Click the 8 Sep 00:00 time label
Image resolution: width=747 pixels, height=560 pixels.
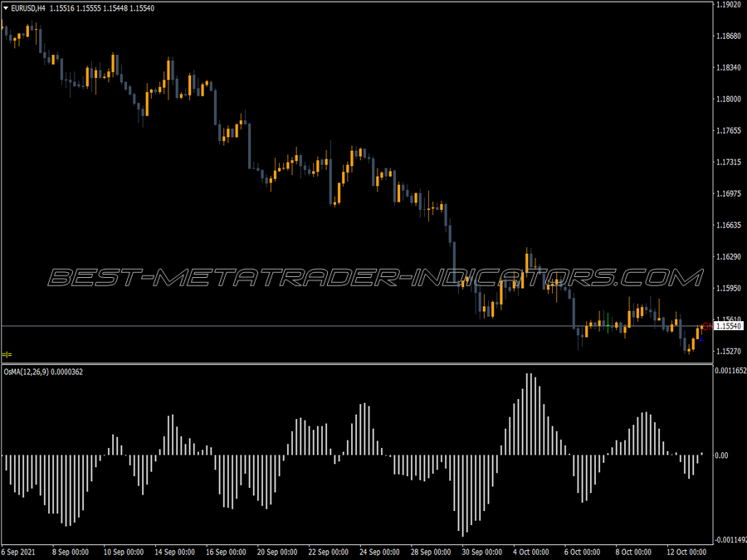pyautogui.click(x=70, y=552)
